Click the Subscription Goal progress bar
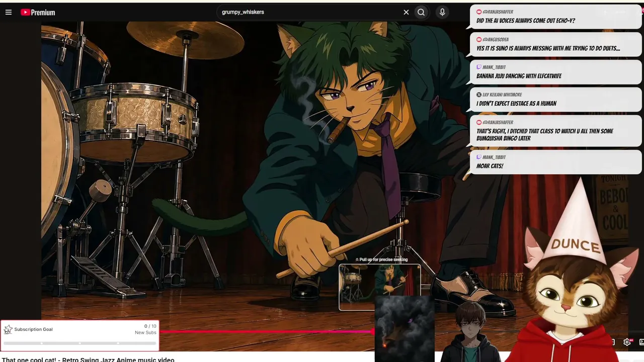The width and height of the screenshot is (644, 362). pyautogui.click(x=79, y=343)
